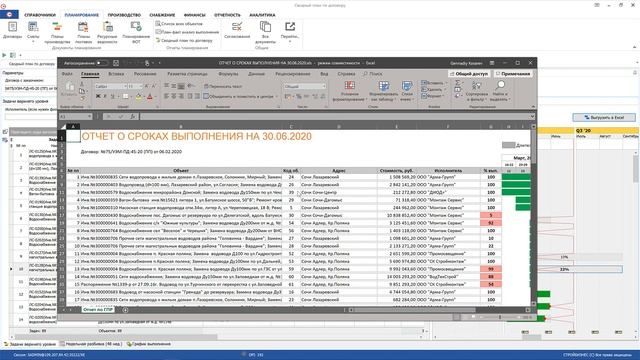Pick the yellow fill color button in Excel
The image size is (640, 360).
click(138, 97)
